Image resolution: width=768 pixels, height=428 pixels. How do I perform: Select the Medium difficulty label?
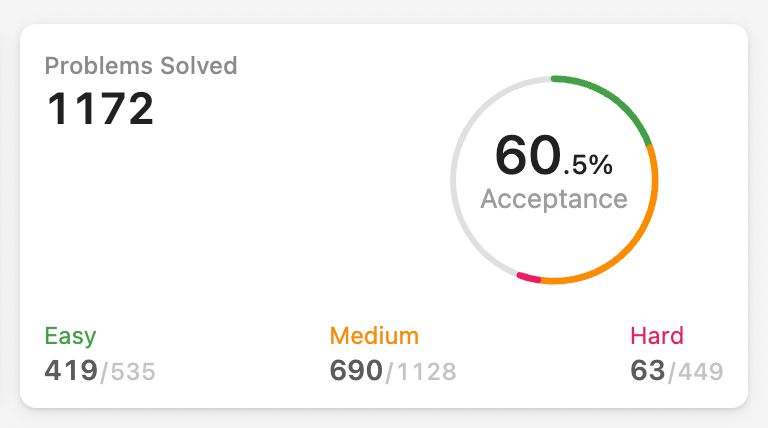[374, 336]
